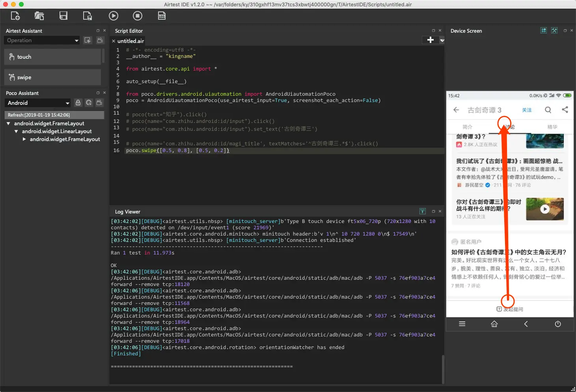Click the swipe operation button
This screenshot has height=392, width=576.
(x=53, y=77)
